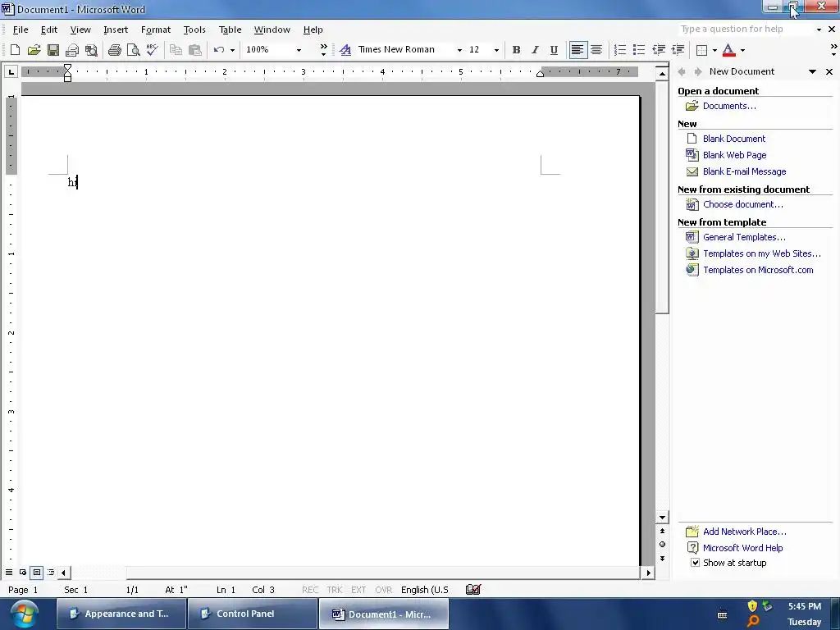The width and height of the screenshot is (840, 630).
Task: Jump to next page with double-down arrow
Action: [662, 558]
